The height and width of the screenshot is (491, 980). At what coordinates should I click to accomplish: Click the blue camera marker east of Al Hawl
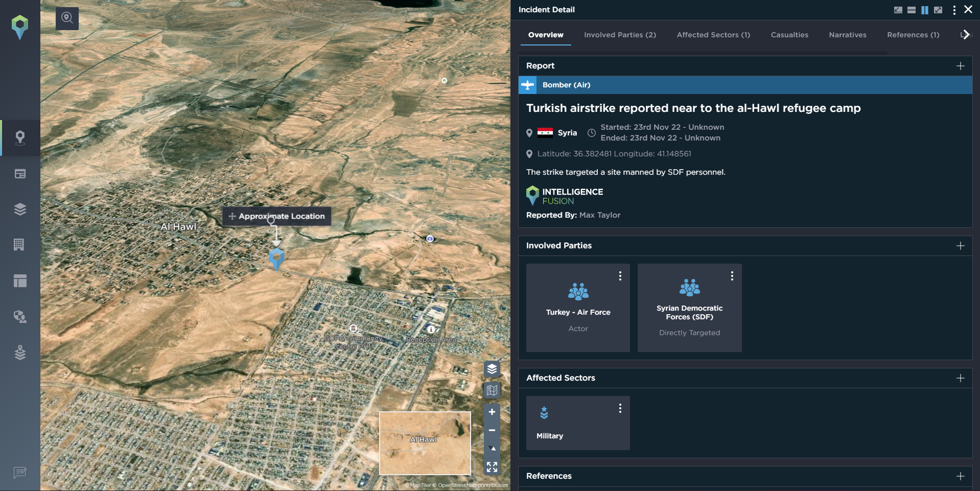pos(430,239)
